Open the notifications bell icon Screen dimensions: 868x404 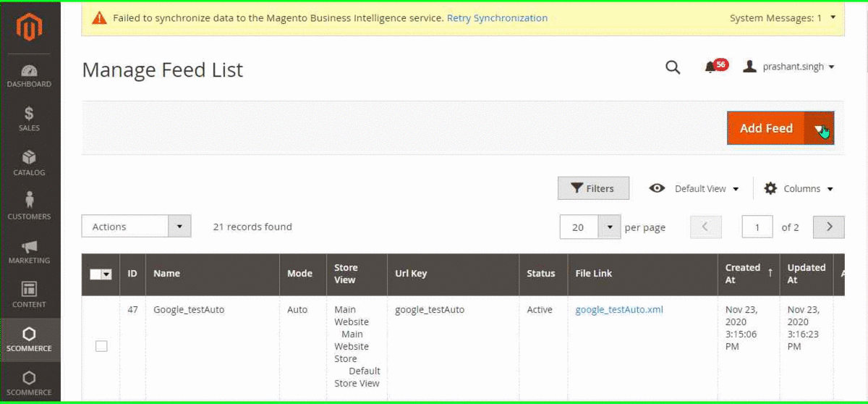[710, 67]
